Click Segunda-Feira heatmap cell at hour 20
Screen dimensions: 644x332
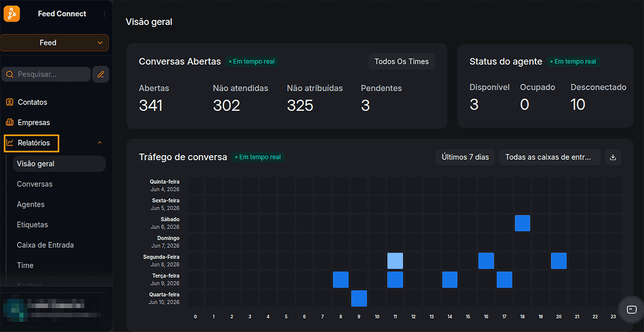(x=559, y=261)
